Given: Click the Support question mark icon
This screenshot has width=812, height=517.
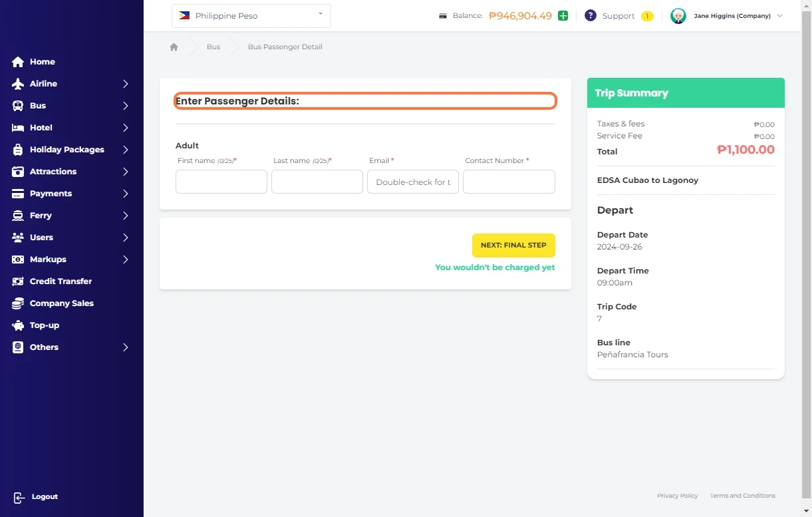Looking at the screenshot, I should tap(590, 16).
